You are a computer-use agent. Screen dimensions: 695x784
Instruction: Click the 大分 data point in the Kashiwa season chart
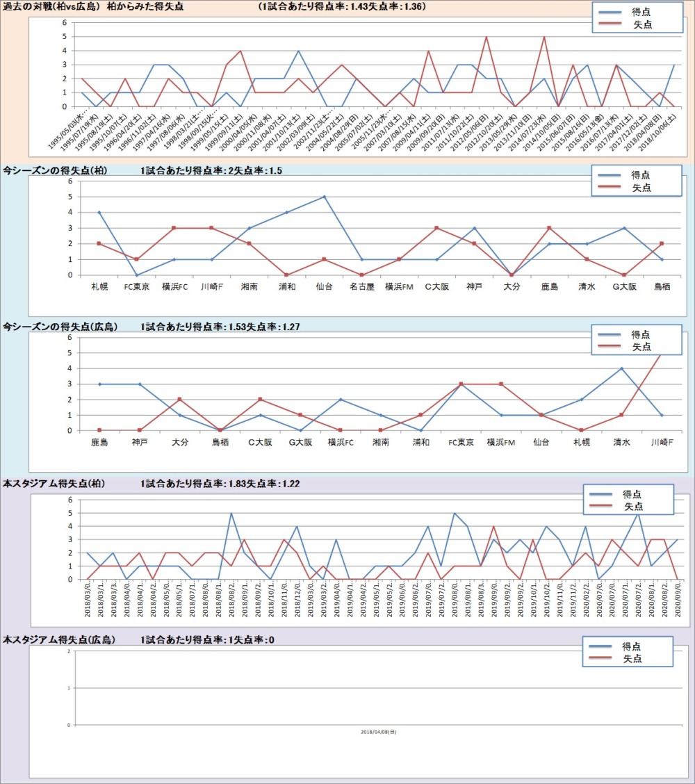[511, 275]
